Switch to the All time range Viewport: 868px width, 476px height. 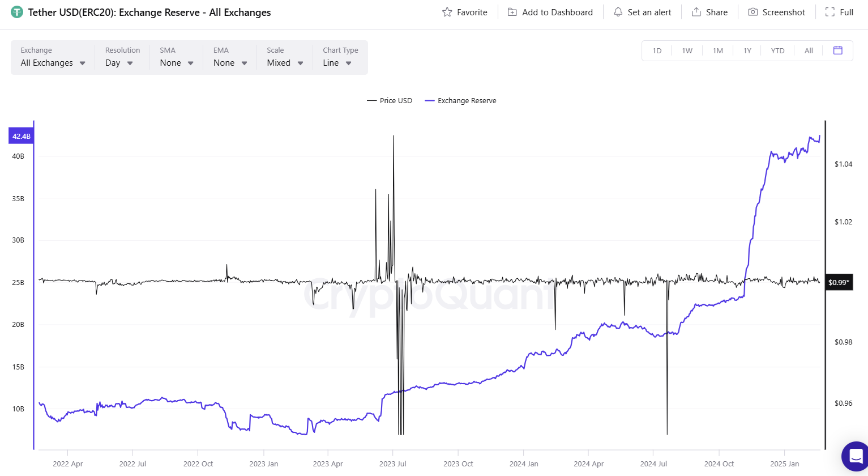[809, 50]
